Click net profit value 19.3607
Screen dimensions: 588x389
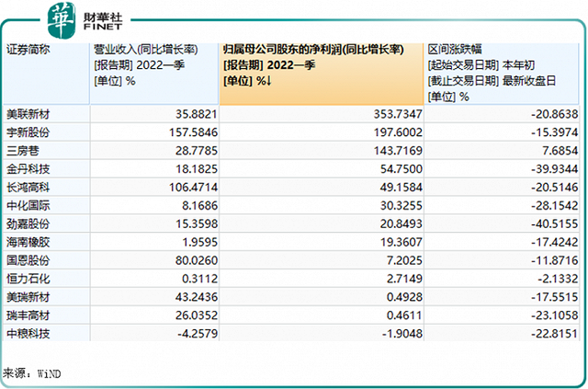pos(401,242)
